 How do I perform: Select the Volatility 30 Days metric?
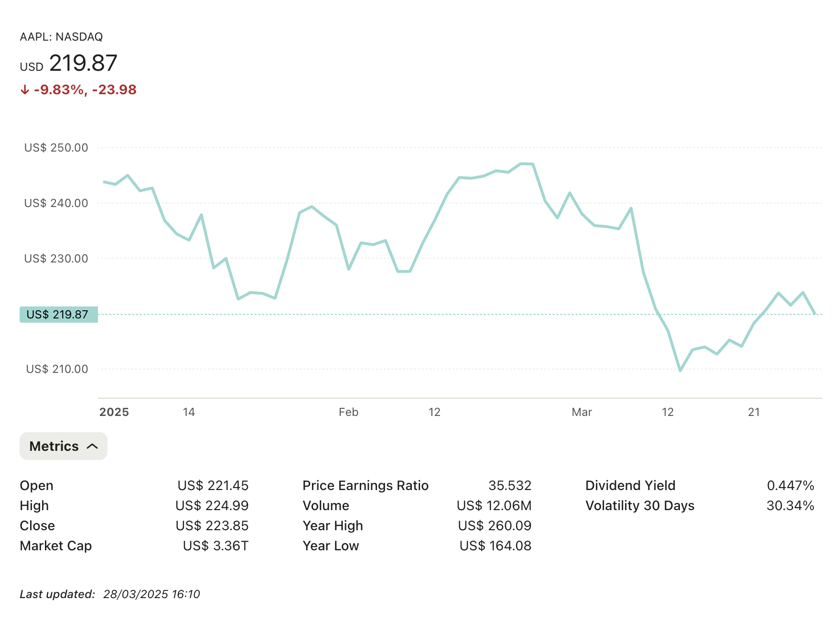[x=640, y=506]
